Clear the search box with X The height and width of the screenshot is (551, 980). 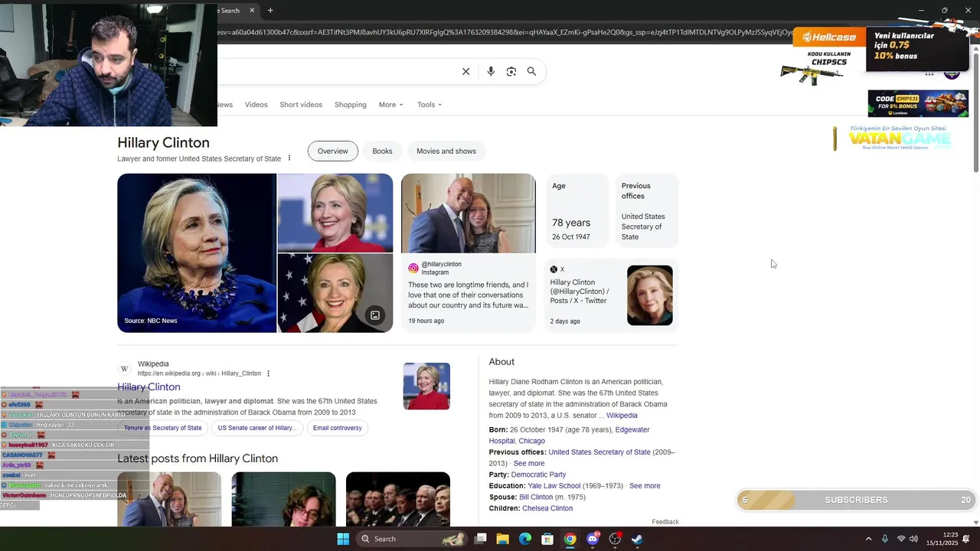(x=465, y=71)
